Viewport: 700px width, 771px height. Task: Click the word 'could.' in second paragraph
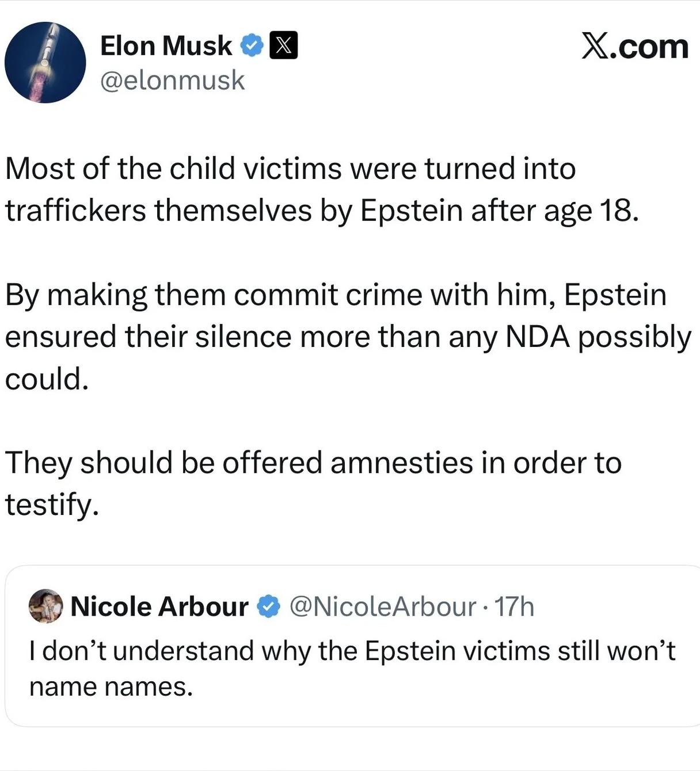47,379
